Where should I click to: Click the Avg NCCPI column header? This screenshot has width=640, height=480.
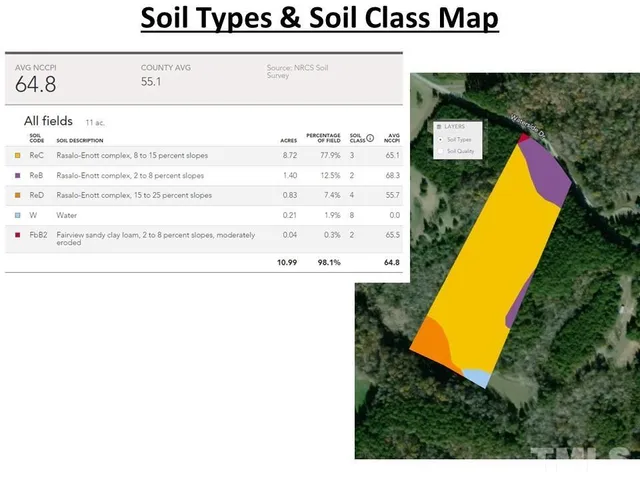tap(392, 138)
